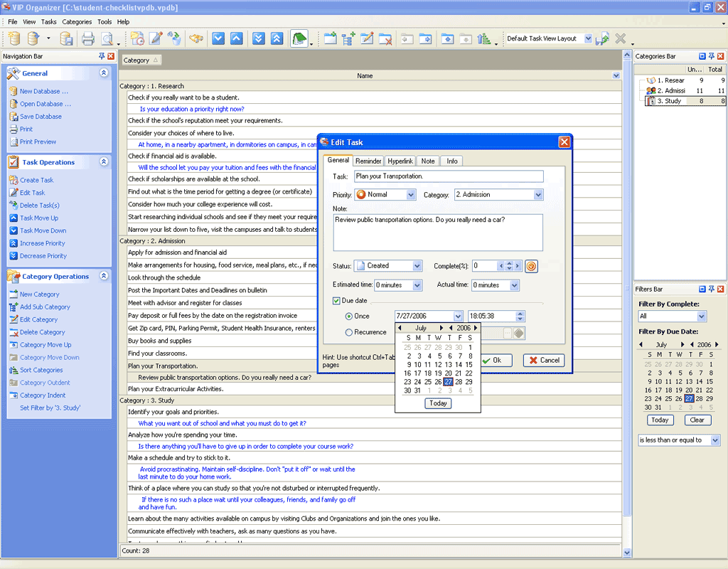
Task: Open the Categories menu in menu bar
Action: [77, 22]
